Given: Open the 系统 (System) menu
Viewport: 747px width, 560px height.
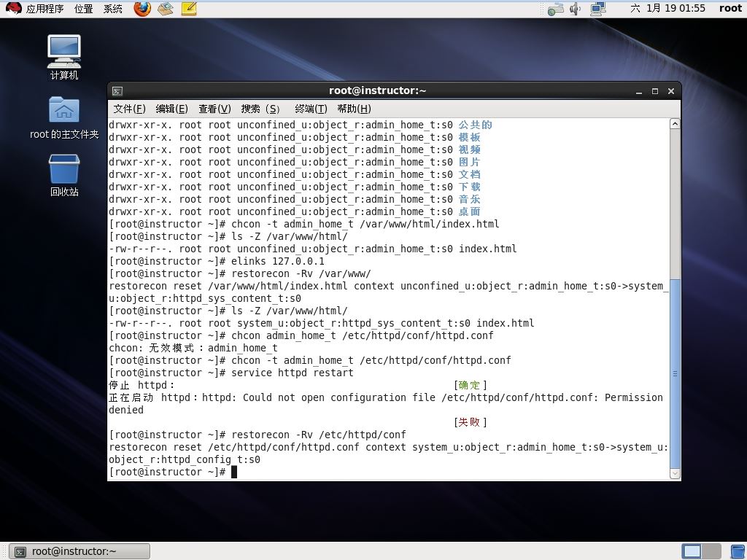Looking at the screenshot, I should (x=113, y=9).
